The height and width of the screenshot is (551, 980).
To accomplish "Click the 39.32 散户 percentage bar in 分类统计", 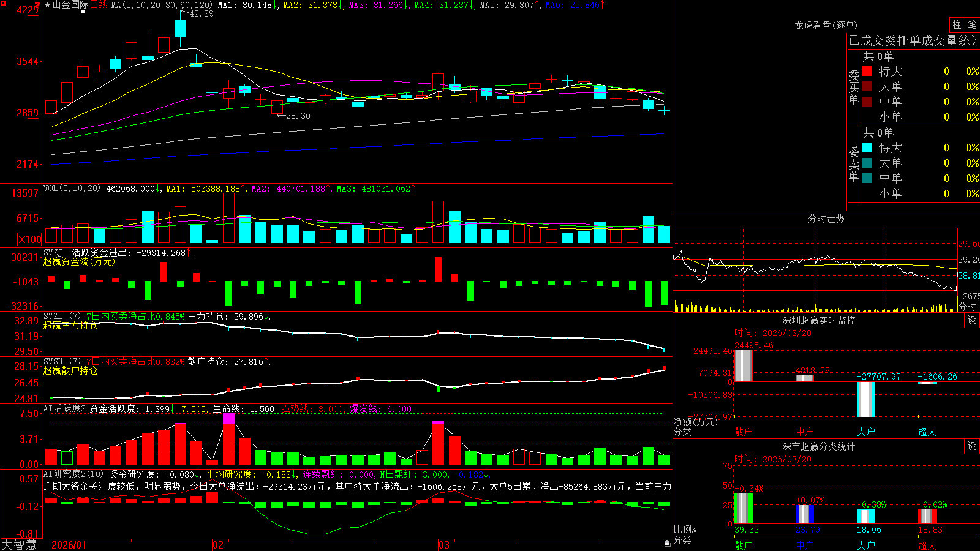I will 743,509.
